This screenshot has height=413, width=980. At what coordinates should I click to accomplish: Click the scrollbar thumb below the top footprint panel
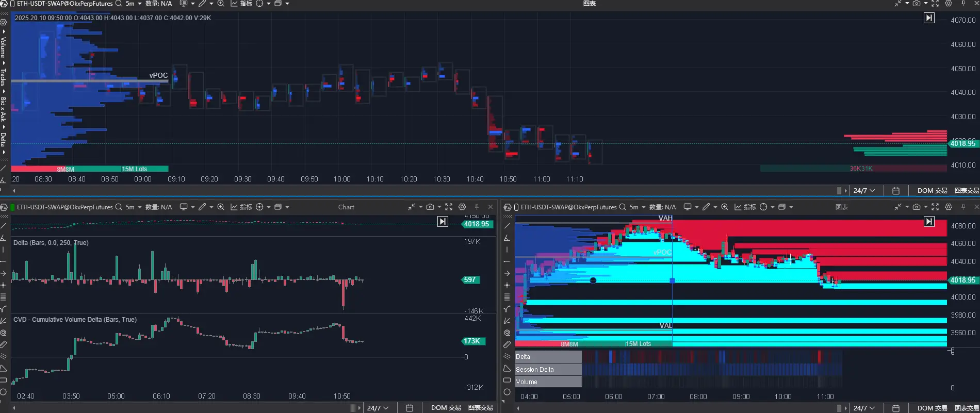839,191
